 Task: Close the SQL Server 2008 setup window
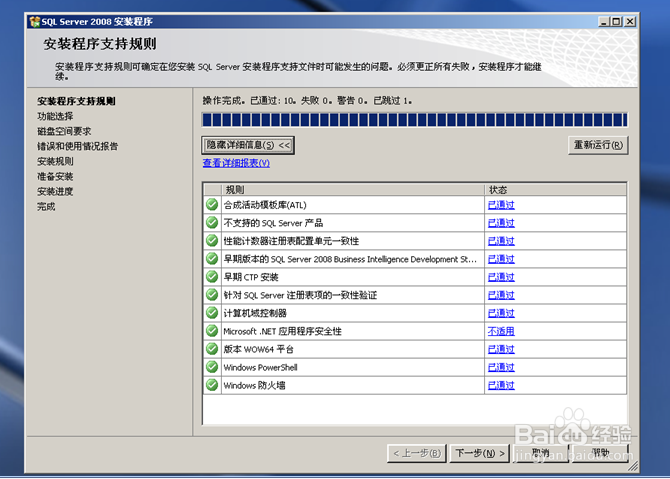630,21
